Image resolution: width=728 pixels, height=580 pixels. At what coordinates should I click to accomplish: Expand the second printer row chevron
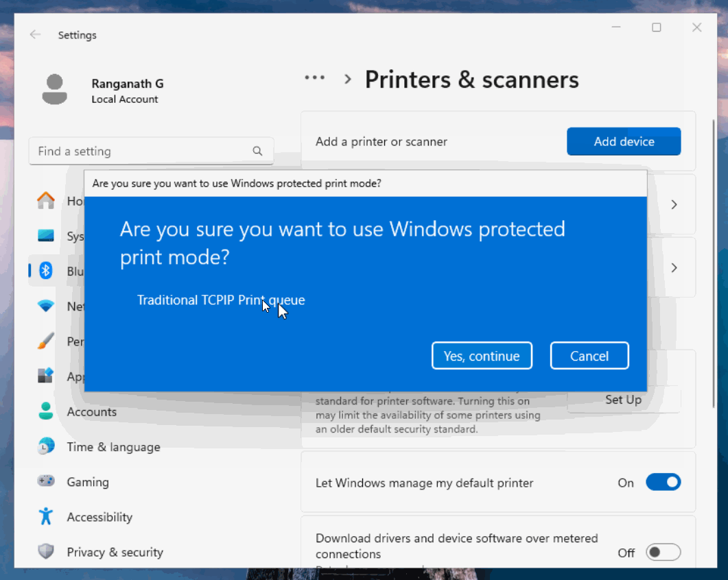pos(674,267)
